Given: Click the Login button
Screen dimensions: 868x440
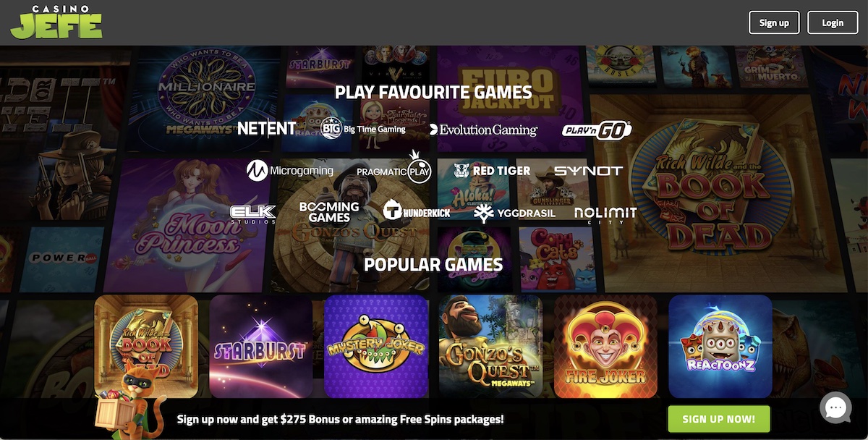Looking at the screenshot, I should [833, 22].
